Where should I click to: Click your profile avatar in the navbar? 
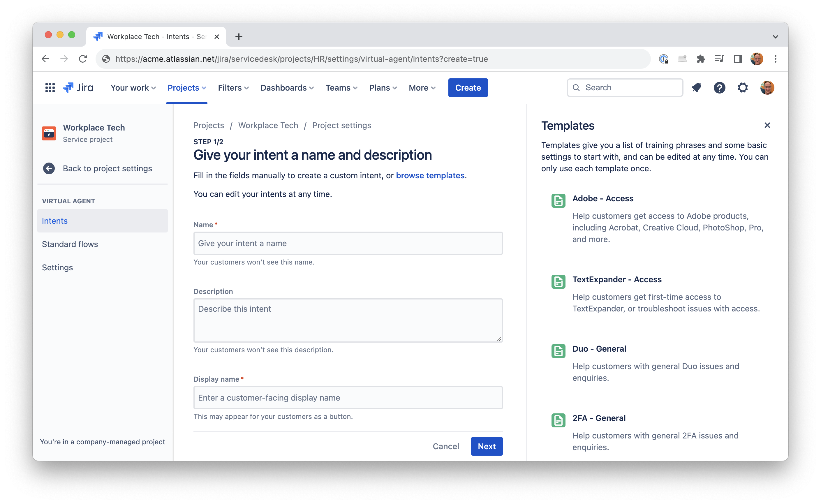pyautogui.click(x=767, y=88)
